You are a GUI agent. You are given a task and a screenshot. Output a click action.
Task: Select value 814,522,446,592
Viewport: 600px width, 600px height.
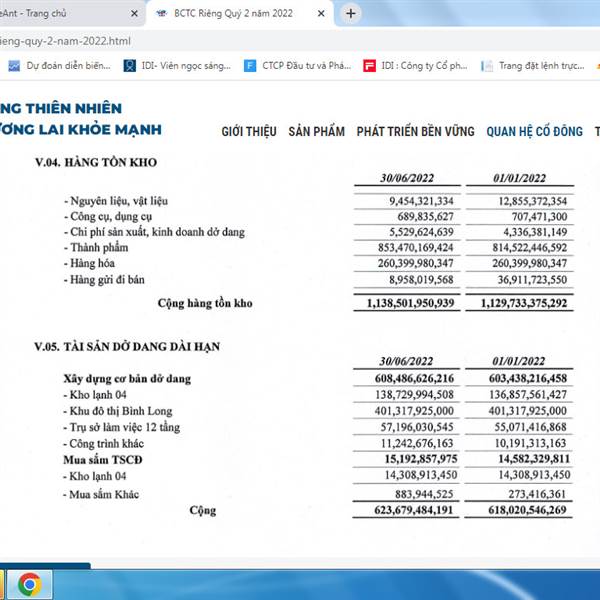click(530, 248)
